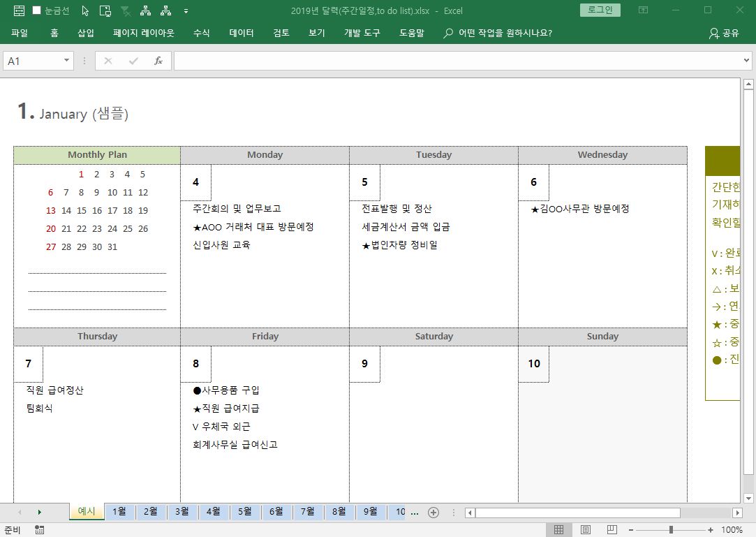Screen dimensions: 756x537
Task: Switch to the 1월 sheet tab
Action: tap(119, 511)
